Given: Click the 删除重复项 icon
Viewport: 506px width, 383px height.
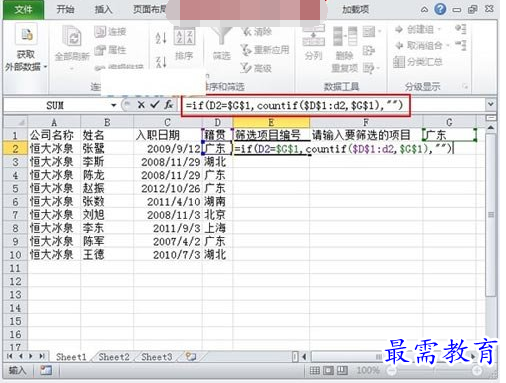Looking at the screenshot, I should click(345, 37).
